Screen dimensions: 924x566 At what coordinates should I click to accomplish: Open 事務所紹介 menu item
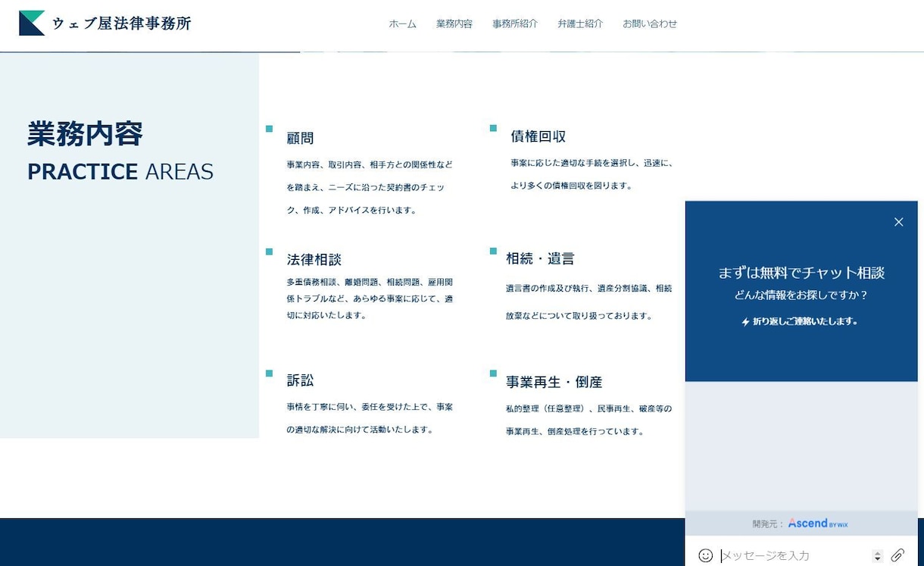point(515,23)
